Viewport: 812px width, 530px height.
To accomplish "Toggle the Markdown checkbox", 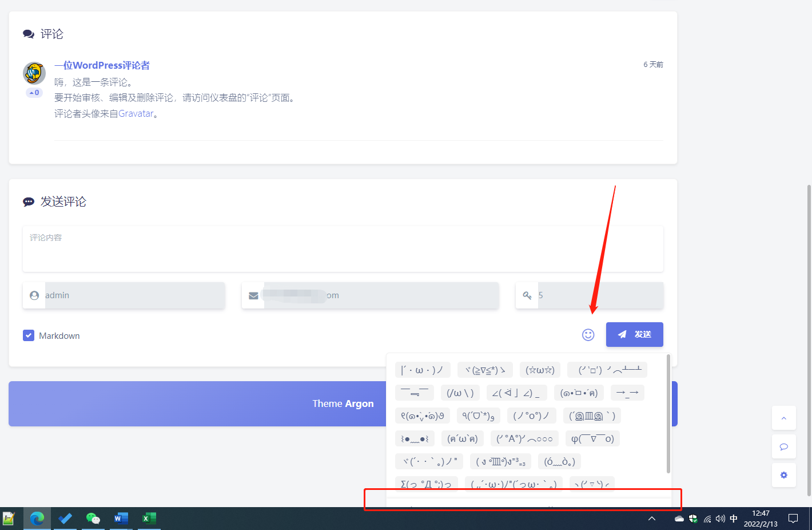I will pyautogui.click(x=29, y=335).
